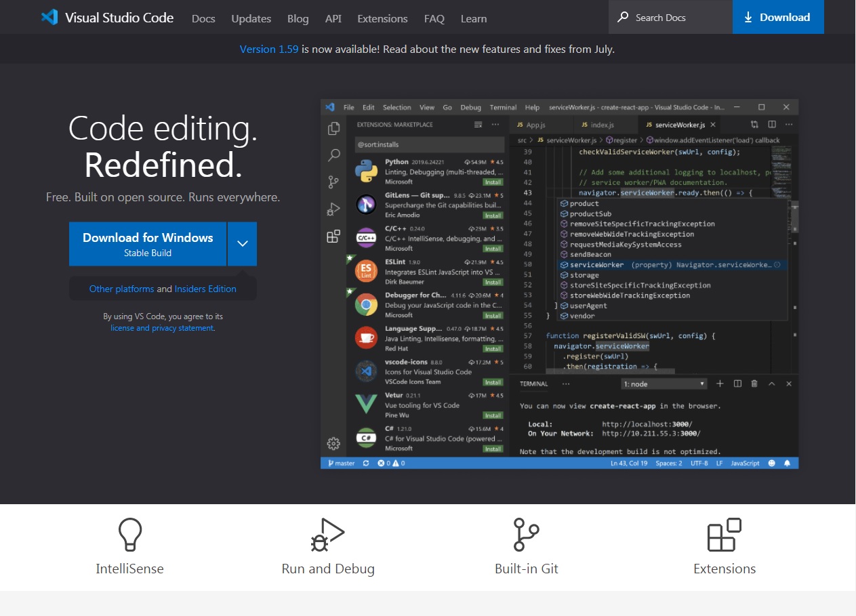Open the settings gear in the editor activity bar

[333, 444]
